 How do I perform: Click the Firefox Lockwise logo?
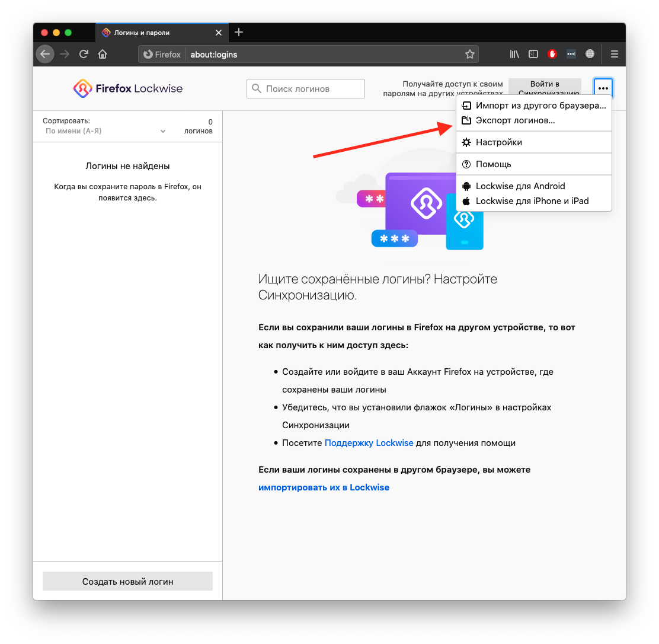(128, 88)
